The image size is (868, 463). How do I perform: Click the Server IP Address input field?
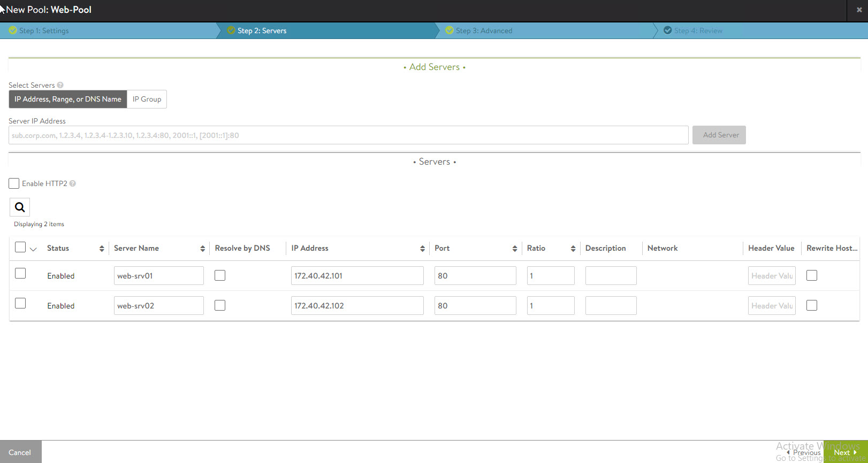point(348,135)
